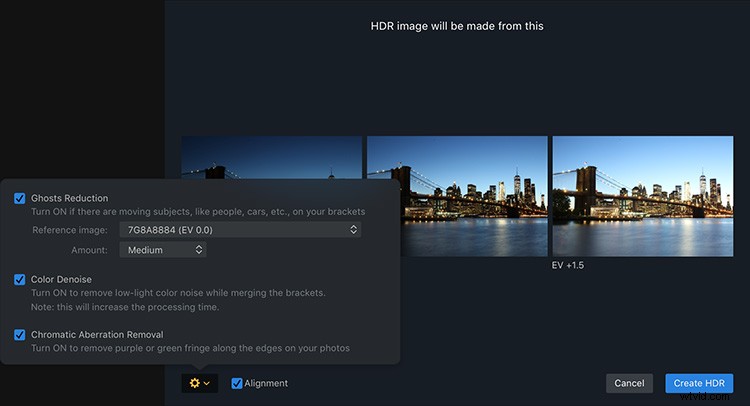This screenshot has height=406, width=750.
Task: Click the moving subjects description text
Action: [198, 211]
